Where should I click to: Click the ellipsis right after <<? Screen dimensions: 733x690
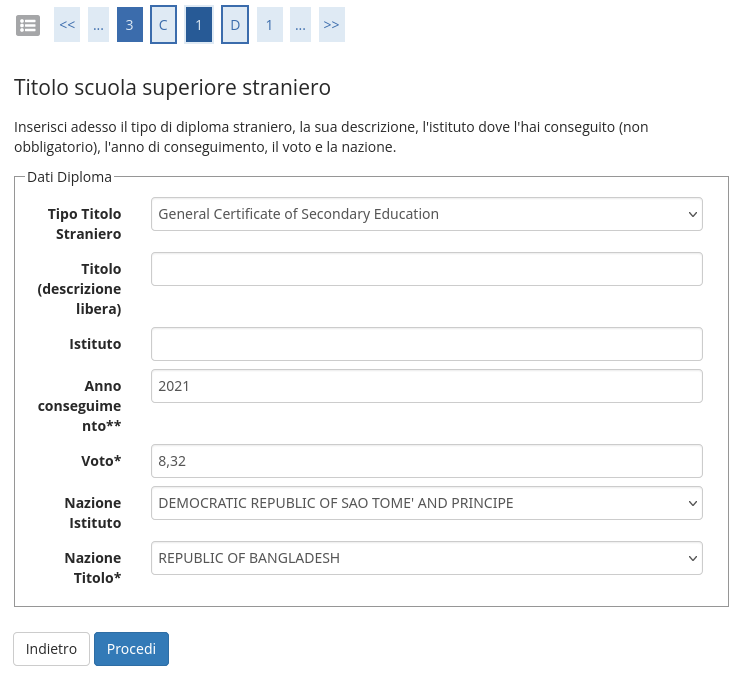98,25
